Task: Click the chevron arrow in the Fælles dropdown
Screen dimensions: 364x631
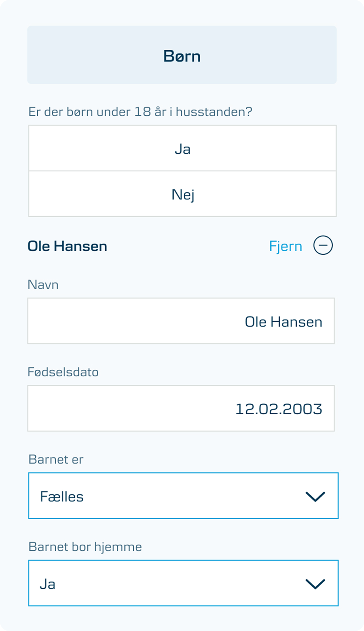Action: (315, 497)
